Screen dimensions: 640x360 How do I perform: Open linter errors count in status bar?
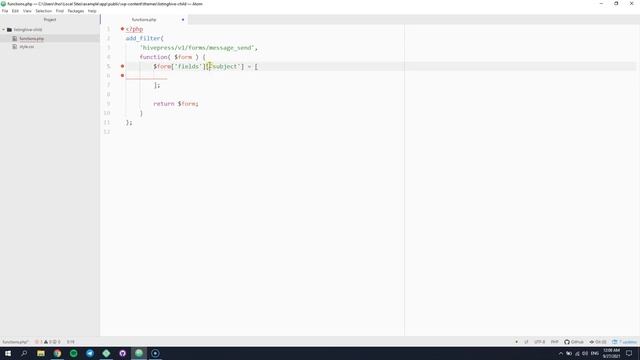pos(40,342)
